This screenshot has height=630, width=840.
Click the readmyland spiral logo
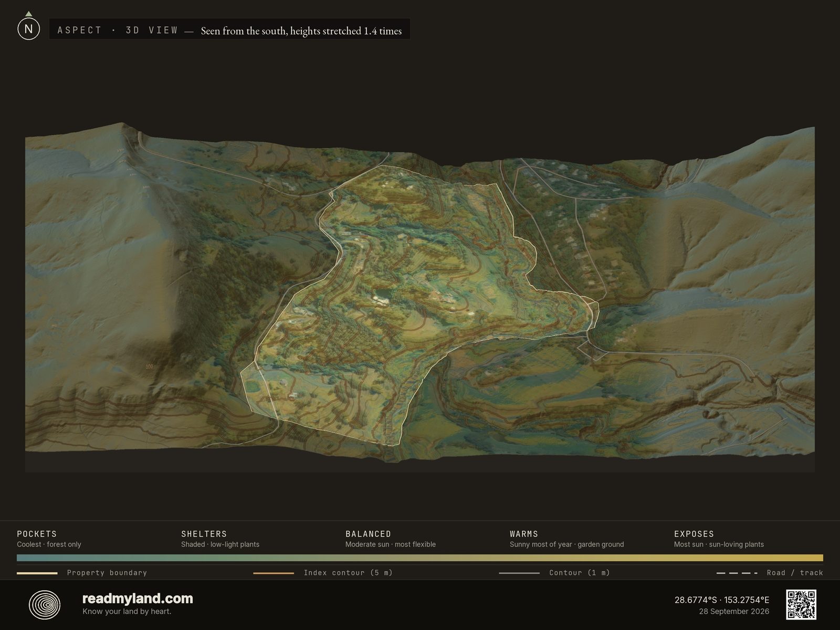[45, 605]
